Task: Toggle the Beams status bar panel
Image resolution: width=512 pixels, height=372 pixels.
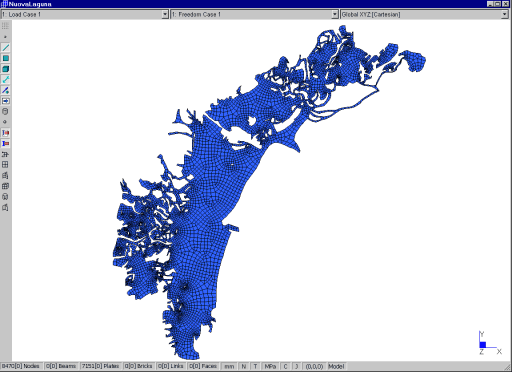Action: point(61,366)
